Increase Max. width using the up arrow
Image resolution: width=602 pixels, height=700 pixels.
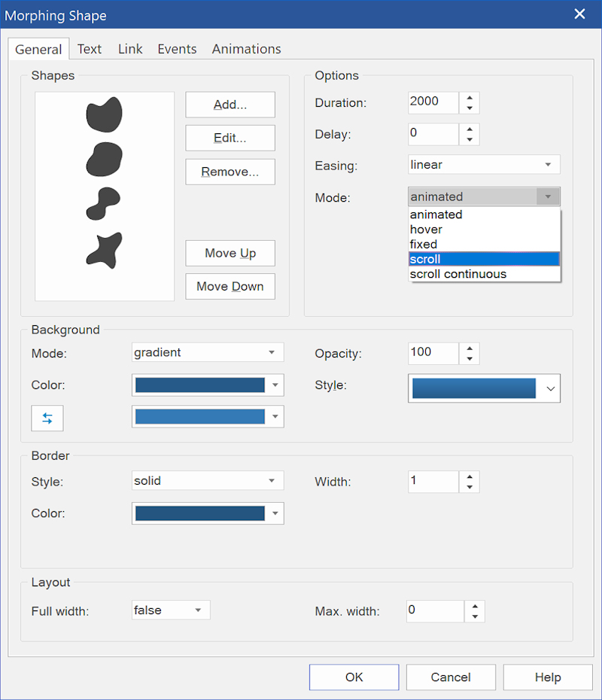(475, 606)
